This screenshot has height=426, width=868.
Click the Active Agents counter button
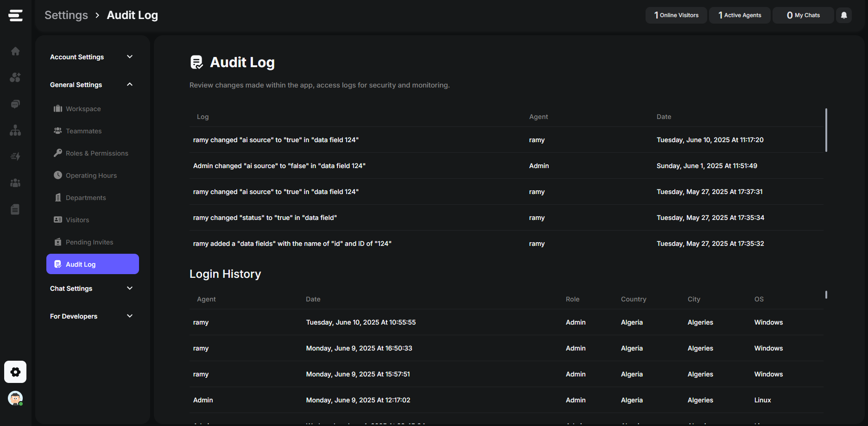pyautogui.click(x=740, y=15)
